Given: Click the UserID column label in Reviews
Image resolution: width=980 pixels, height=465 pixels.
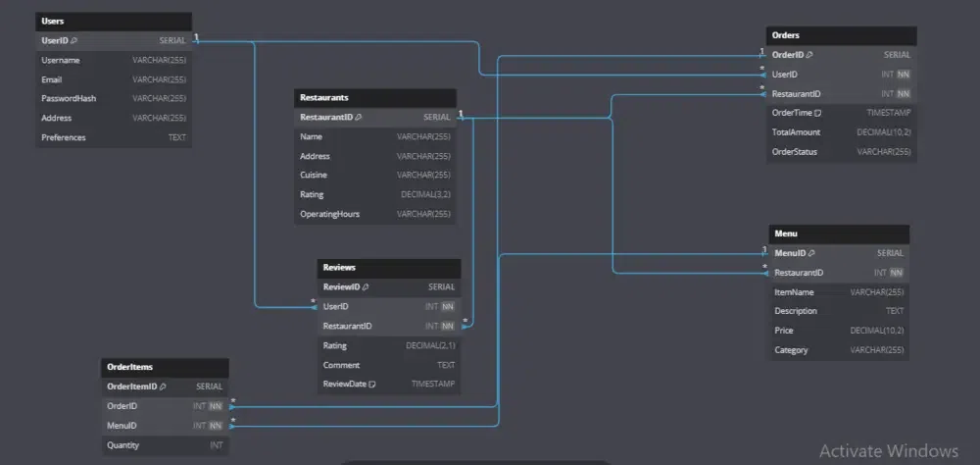Looking at the screenshot, I should coord(335,307).
